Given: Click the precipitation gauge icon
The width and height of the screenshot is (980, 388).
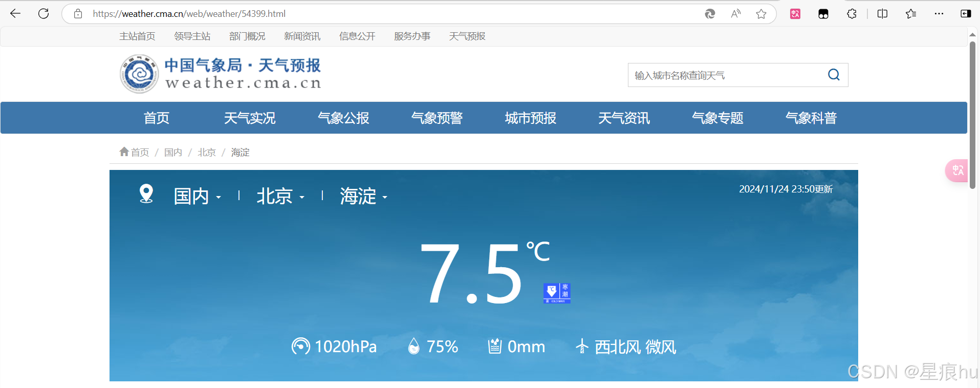Looking at the screenshot, I should click(x=494, y=347).
